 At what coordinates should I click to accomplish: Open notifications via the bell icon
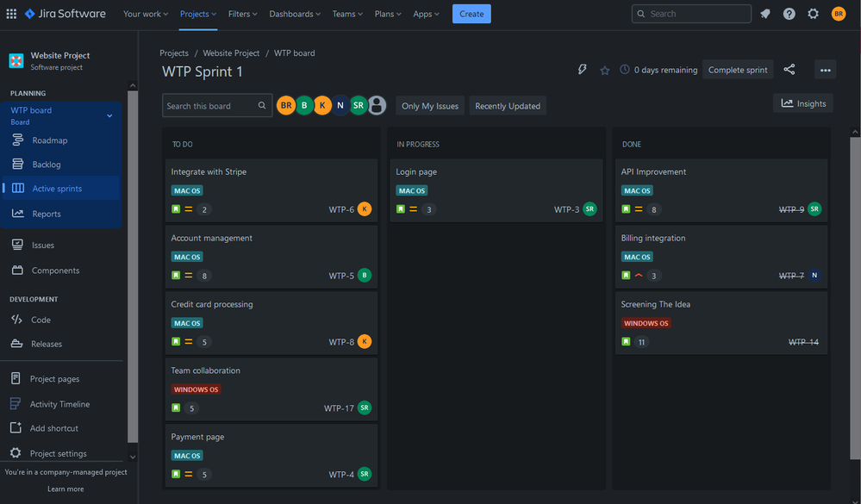765,13
